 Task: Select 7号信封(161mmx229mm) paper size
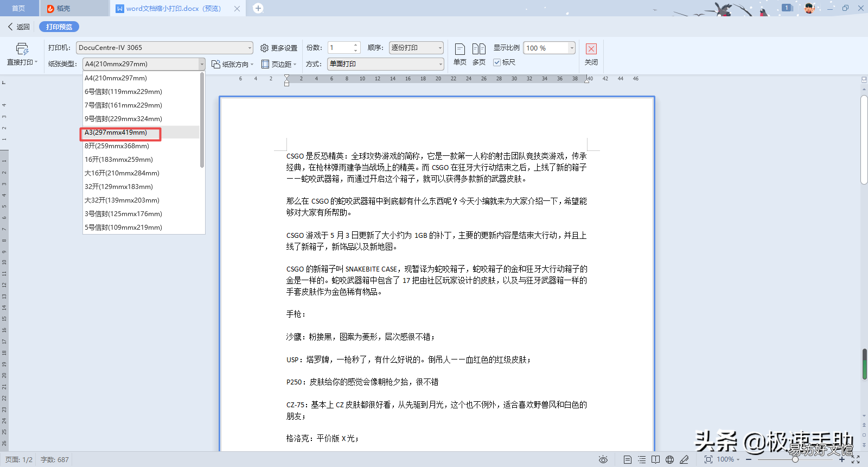coord(141,105)
